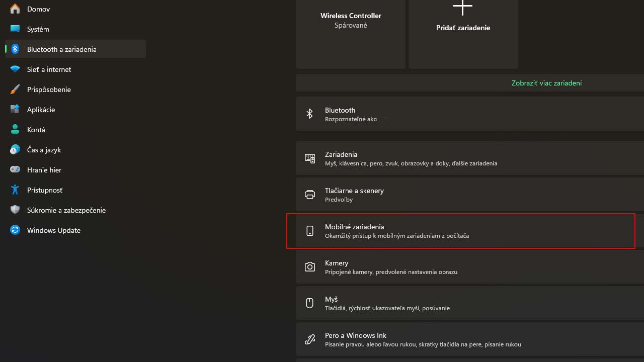Open the Pero a Windows Ink label
This screenshot has height=362, width=644.
click(356, 335)
